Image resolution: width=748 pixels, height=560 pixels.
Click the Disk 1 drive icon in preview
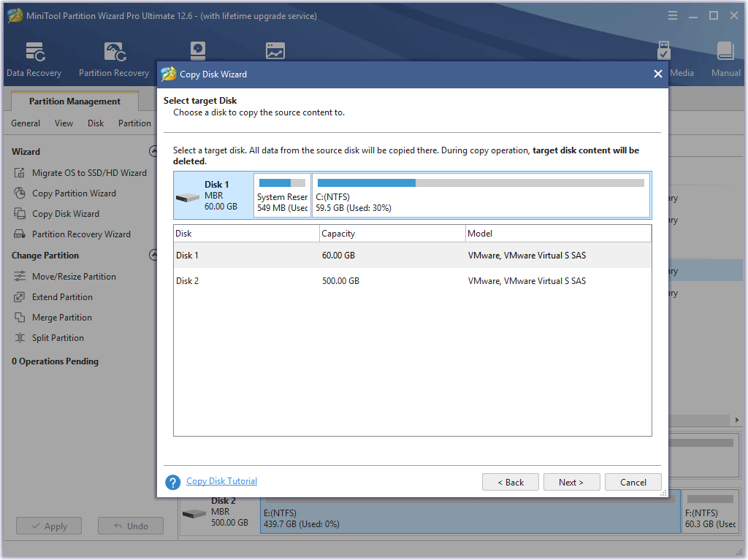(188, 197)
